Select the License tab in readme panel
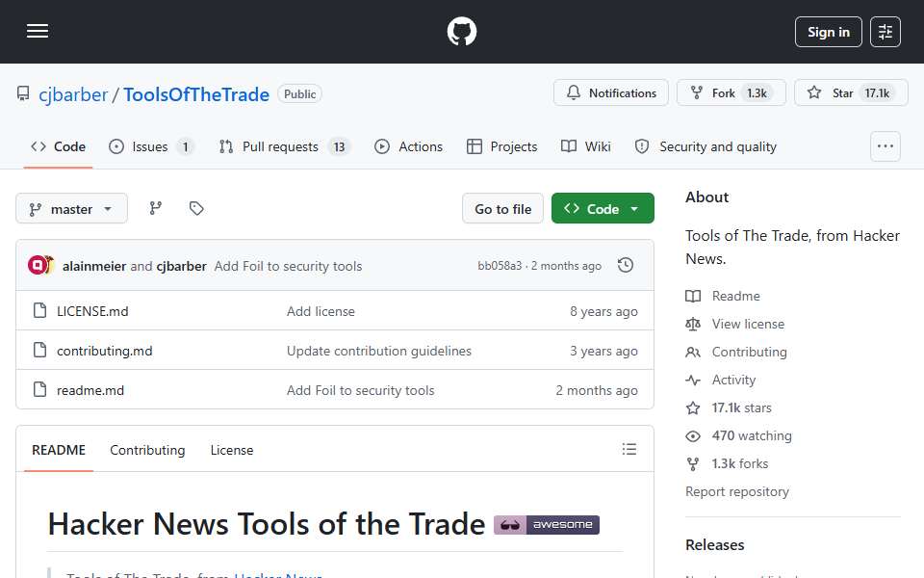This screenshot has width=924, height=578. coord(232,450)
